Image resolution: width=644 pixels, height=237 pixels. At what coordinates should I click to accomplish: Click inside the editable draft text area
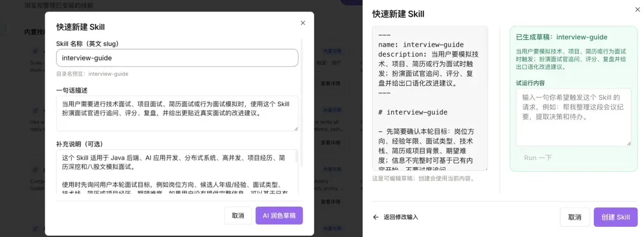[x=430, y=99]
